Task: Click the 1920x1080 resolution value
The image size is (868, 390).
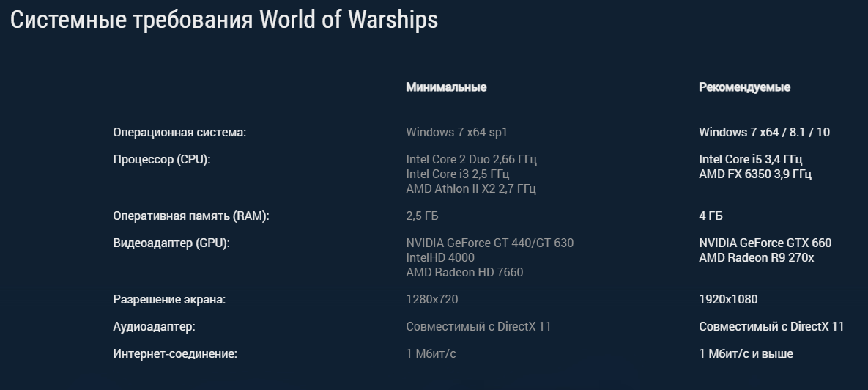Action: coord(729,300)
